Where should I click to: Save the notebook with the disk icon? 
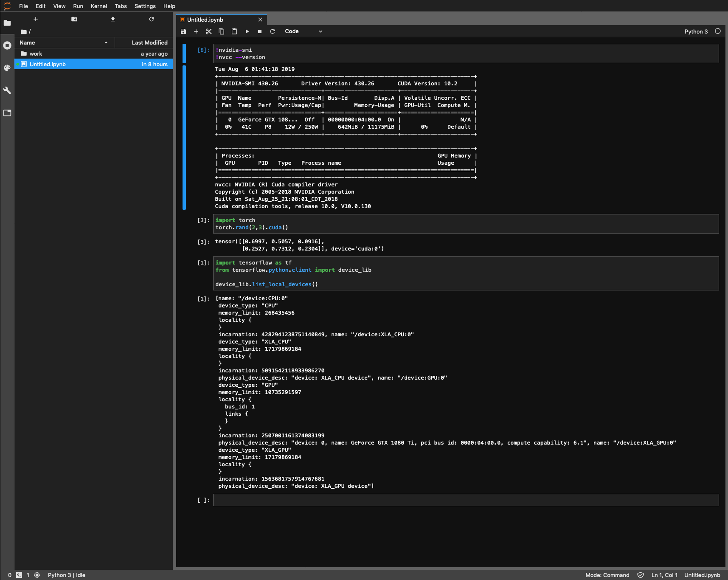(183, 31)
